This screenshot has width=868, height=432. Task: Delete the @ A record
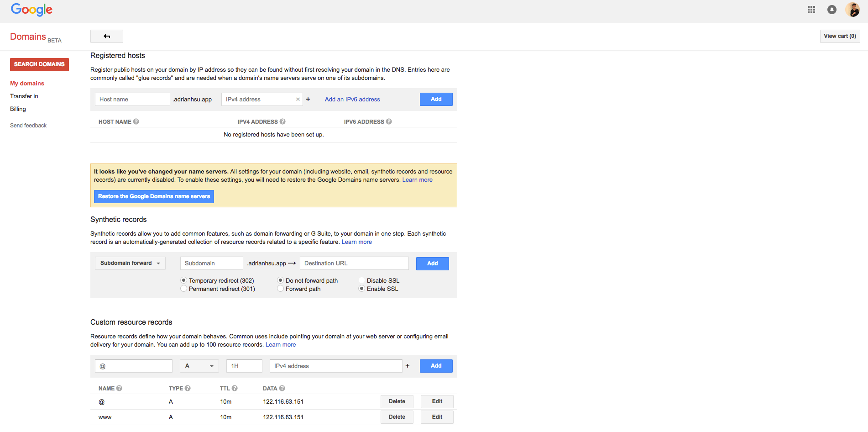(x=397, y=401)
